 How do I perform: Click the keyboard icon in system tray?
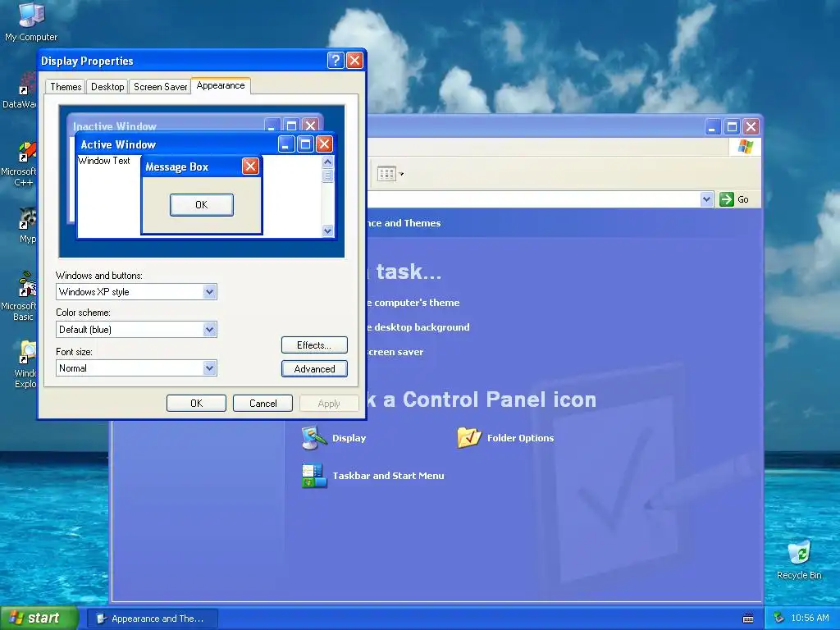(x=748, y=619)
